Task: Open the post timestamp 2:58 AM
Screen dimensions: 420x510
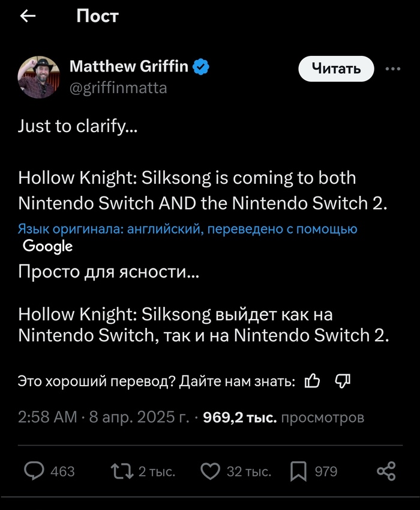Action: [x=47, y=417]
